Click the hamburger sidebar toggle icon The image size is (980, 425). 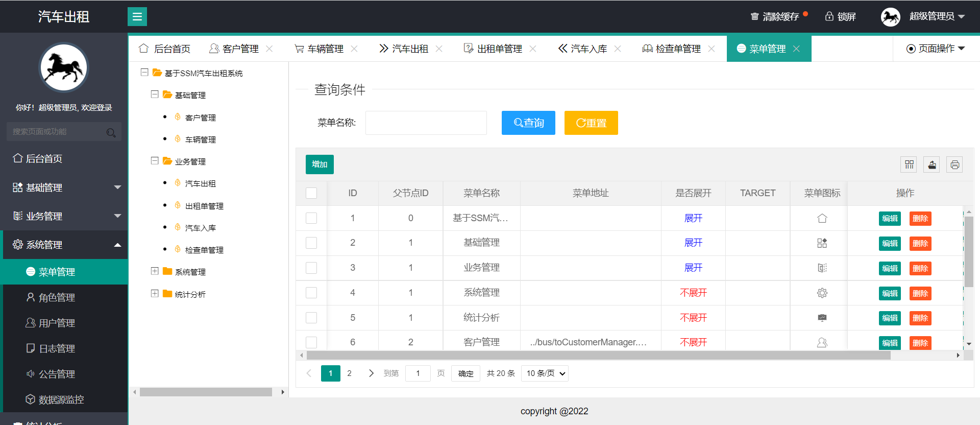pos(137,17)
